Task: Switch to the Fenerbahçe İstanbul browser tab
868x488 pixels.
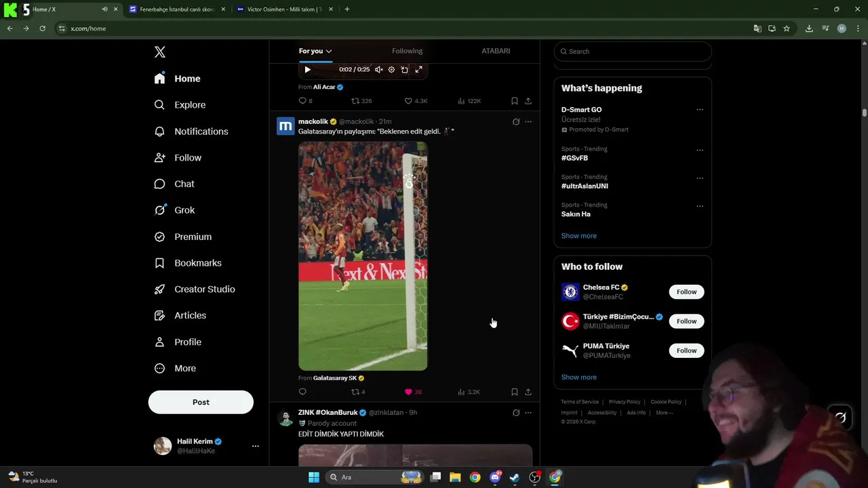Action: pos(176,9)
